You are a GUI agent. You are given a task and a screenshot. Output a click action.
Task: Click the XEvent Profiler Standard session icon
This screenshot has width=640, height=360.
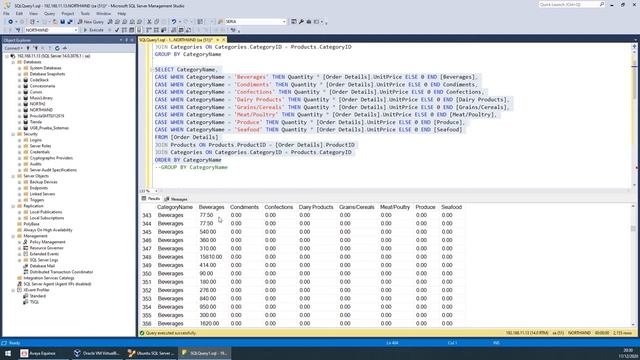point(26,296)
